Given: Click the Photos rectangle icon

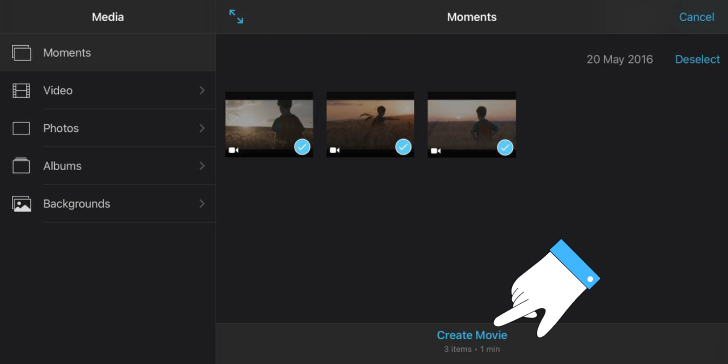Looking at the screenshot, I should coord(21,128).
